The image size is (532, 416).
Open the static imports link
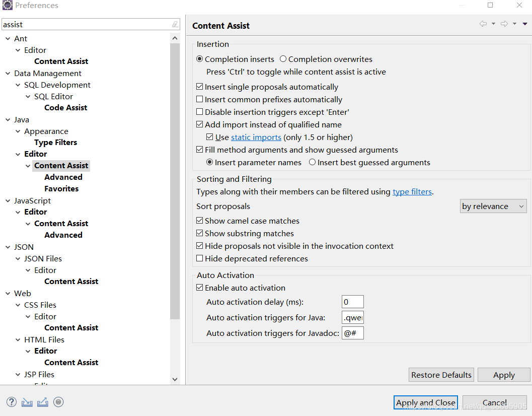click(x=256, y=137)
